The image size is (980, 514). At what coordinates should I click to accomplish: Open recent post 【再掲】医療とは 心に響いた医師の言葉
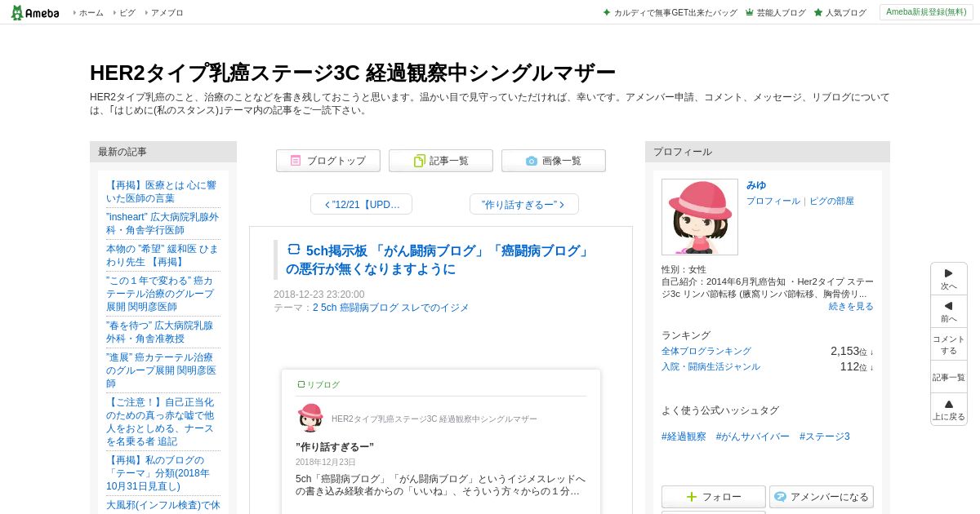pyautogui.click(x=162, y=192)
